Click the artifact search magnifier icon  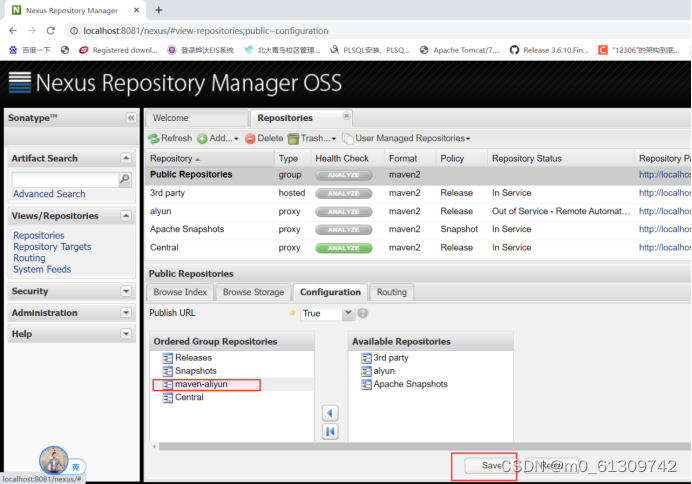[x=125, y=179]
